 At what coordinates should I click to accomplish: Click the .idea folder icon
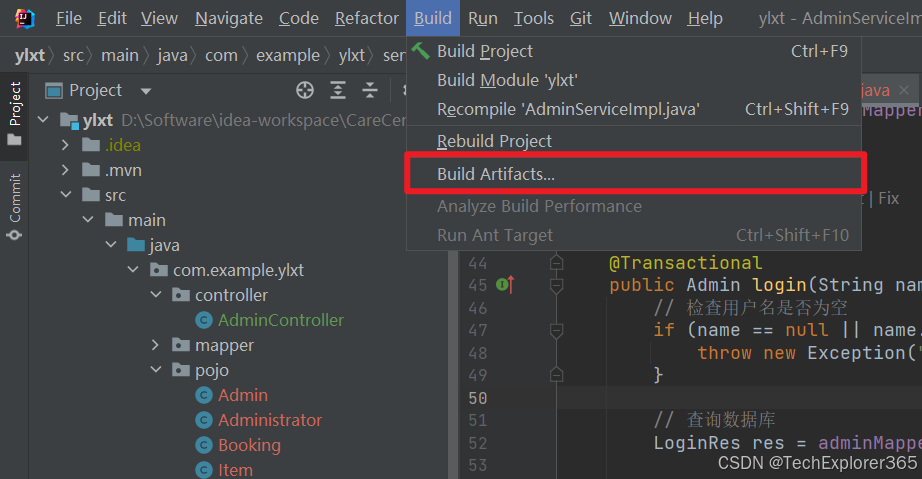pos(91,145)
